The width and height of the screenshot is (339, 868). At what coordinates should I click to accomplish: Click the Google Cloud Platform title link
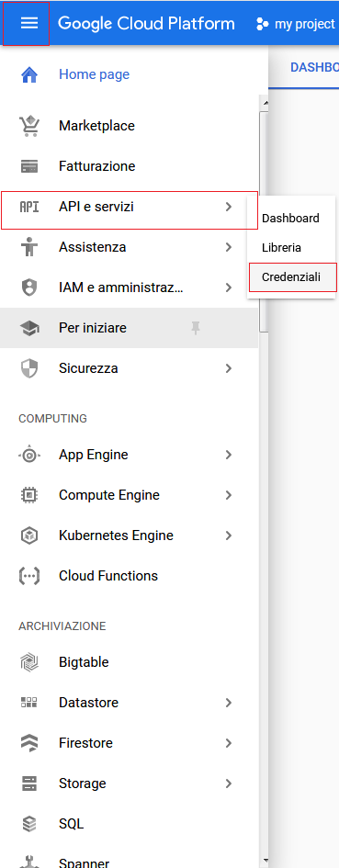146,24
